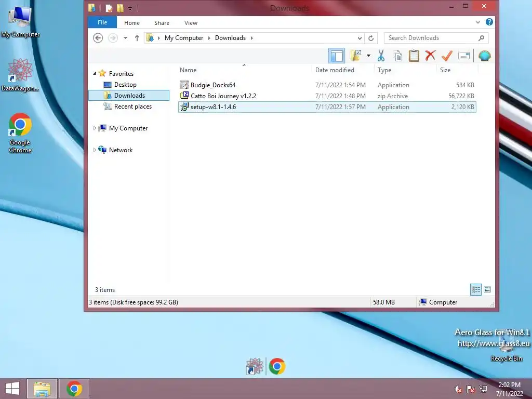Sort by the Name column header
This screenshot has width=532, height=399.
188,70
